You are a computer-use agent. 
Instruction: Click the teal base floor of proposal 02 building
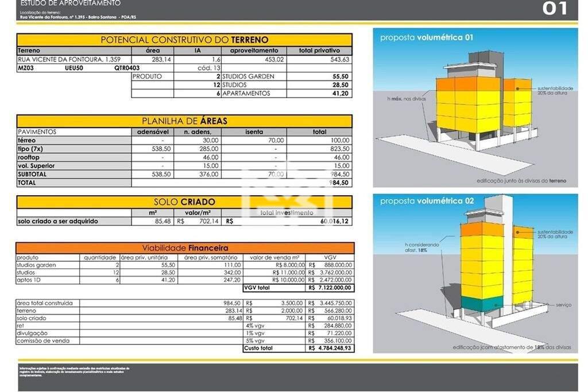pyautogui.click(x=481, y=305)
